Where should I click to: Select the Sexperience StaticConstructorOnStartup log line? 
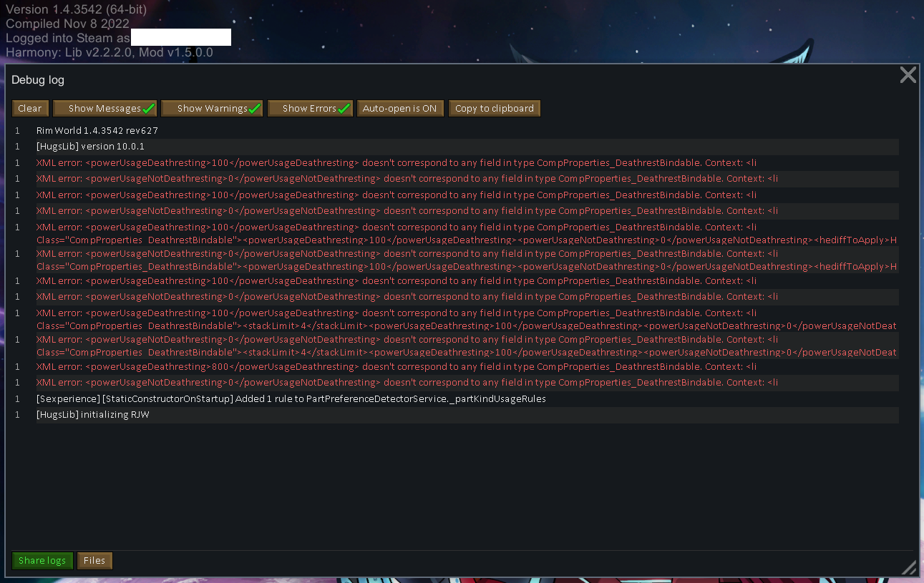tap(467, 399)
